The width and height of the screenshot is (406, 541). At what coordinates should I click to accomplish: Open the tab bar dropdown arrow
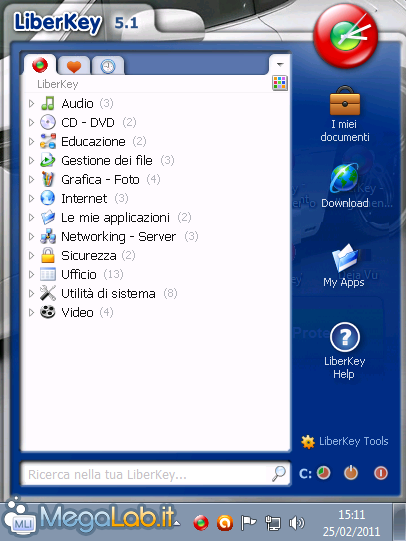(280, 65)
